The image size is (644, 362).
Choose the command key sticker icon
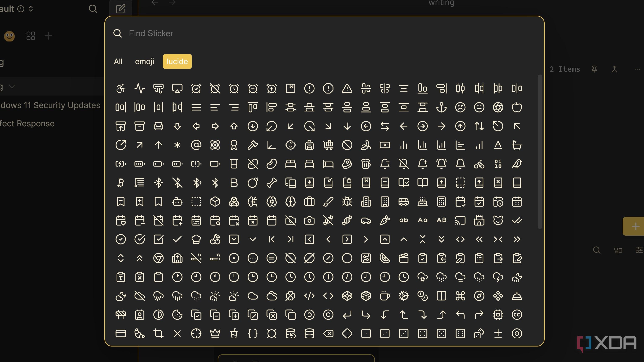click(460, 296)
